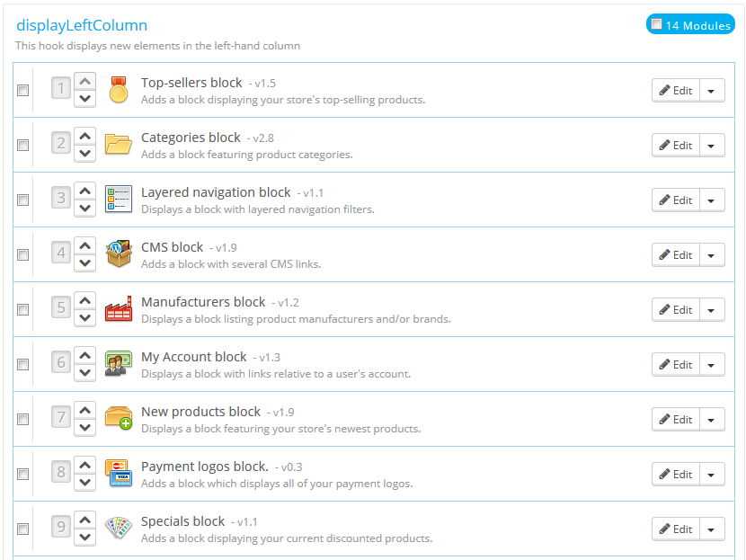Image resolution: width=746 pixels, height=560 pixels.
Task: Click the Specials block color swatches icon
Action: pyautogui.click(x=118, y=529)
